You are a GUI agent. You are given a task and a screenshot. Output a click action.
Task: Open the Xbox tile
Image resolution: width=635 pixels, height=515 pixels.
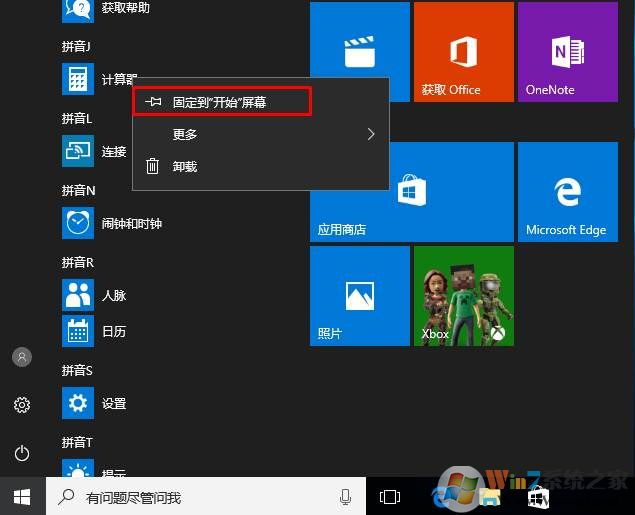pyautogui.click(x=464, y=296)
